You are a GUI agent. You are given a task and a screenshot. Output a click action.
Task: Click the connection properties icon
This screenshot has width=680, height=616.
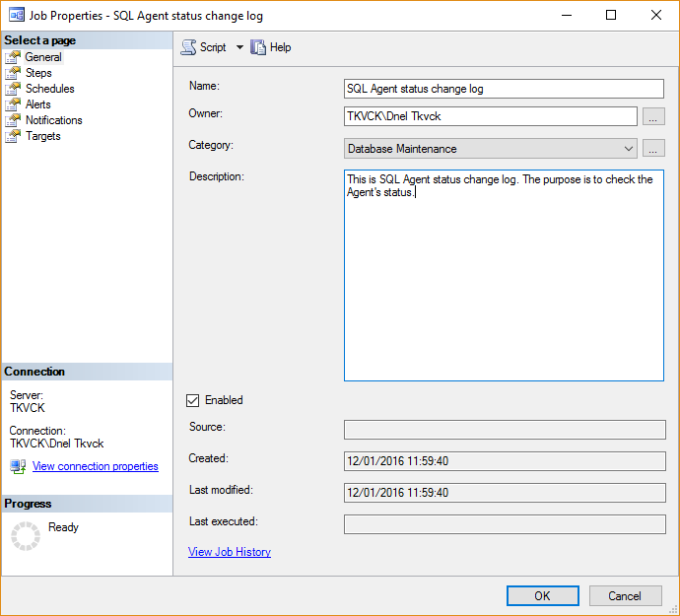19,466
